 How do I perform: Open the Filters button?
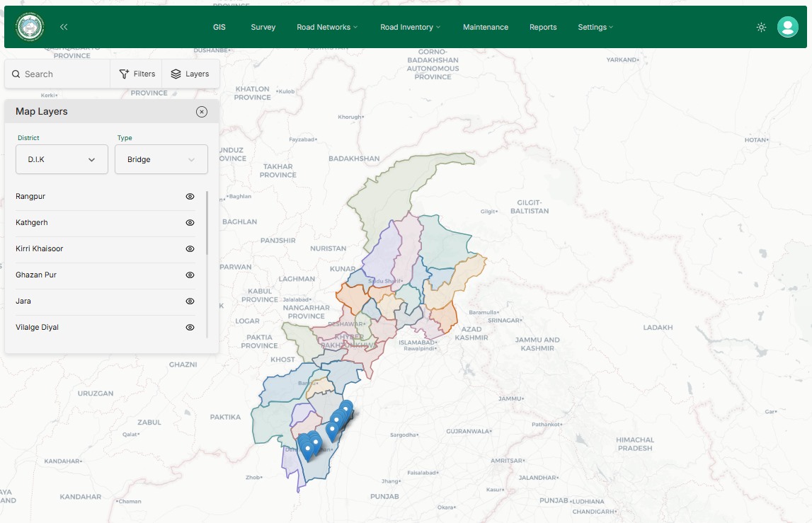click(x=137, y=74)
